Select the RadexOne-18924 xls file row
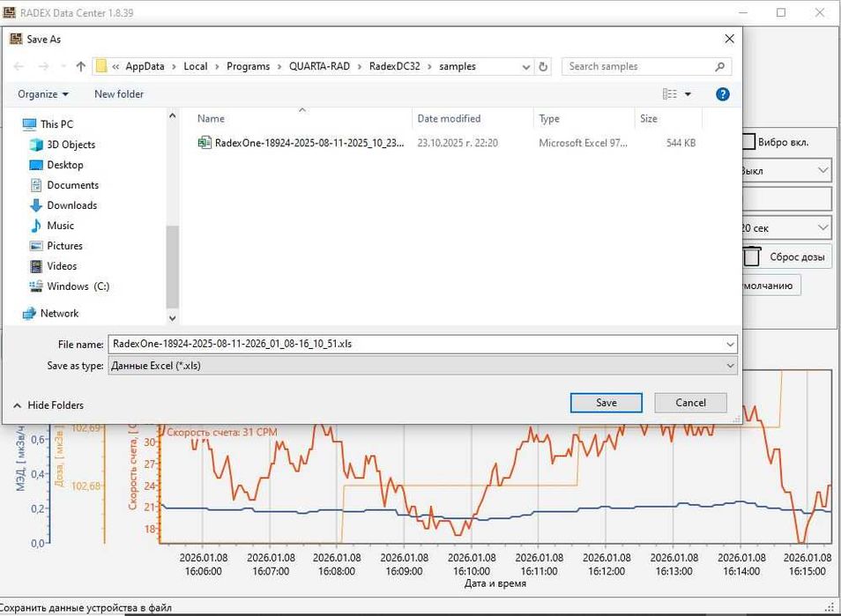841x616 pixels. tap(447, 143)
